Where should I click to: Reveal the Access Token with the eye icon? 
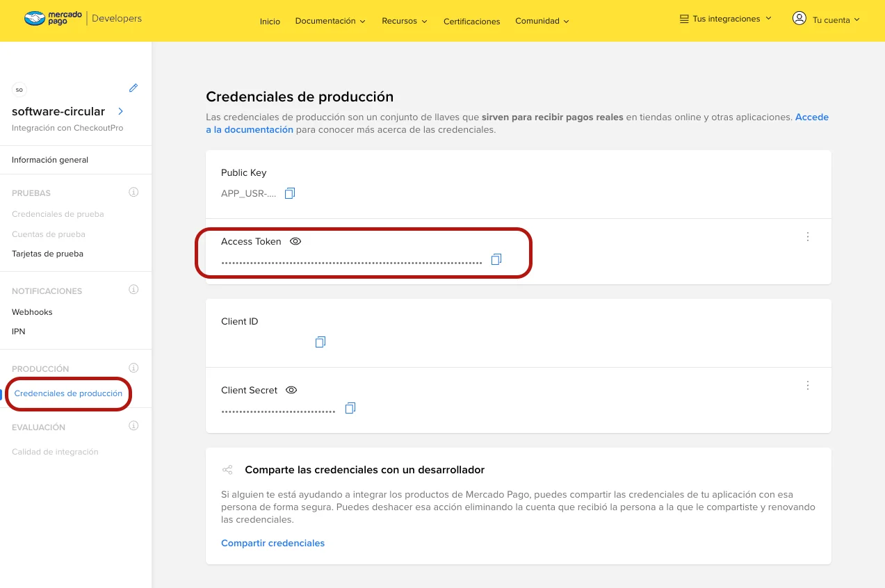click(295, 241)
